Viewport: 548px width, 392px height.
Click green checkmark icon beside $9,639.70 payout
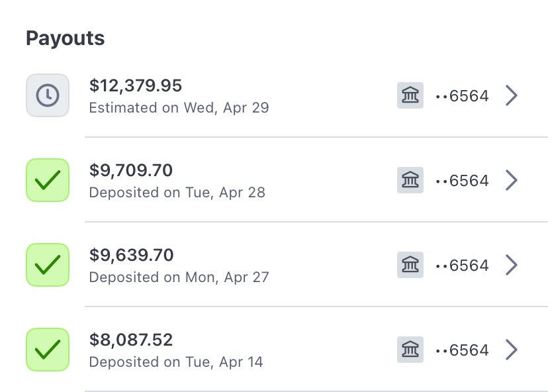click(x=48, y=265)
